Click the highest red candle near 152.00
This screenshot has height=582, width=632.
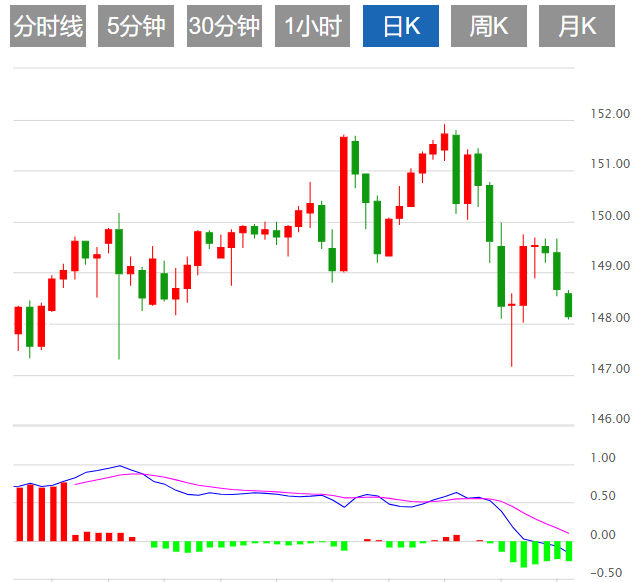(445, 142)
